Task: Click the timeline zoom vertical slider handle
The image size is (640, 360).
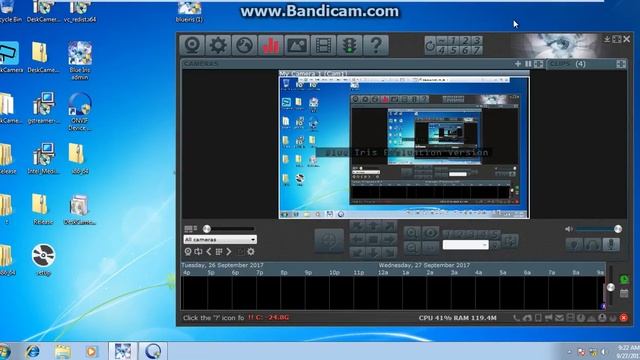Action: point(611,287)
